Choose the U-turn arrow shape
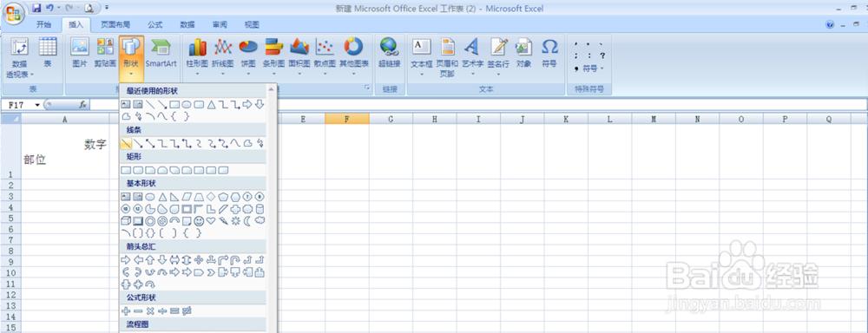 pos(235,259)
